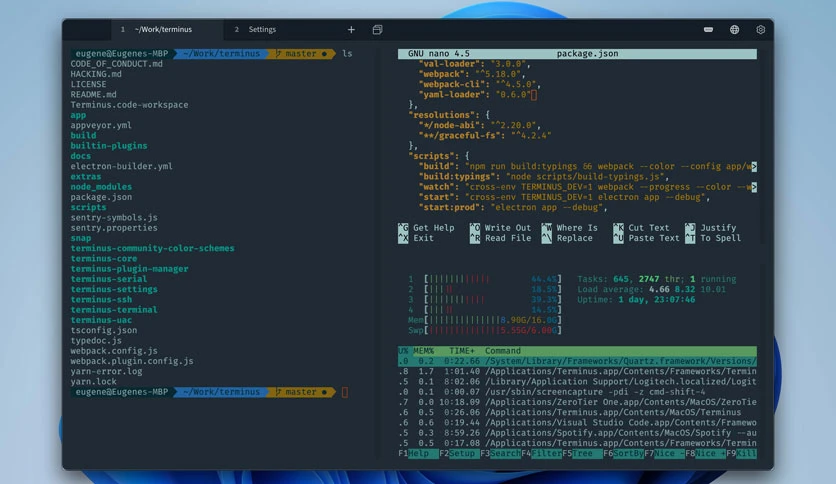836x484 pixels.
Task: Click the bottom prompt's master branch segment
Action: coord(300,392)
